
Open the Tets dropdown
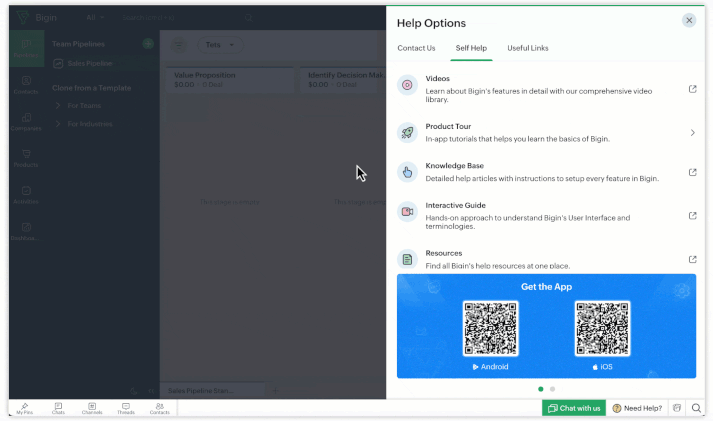tap(220, 45)
